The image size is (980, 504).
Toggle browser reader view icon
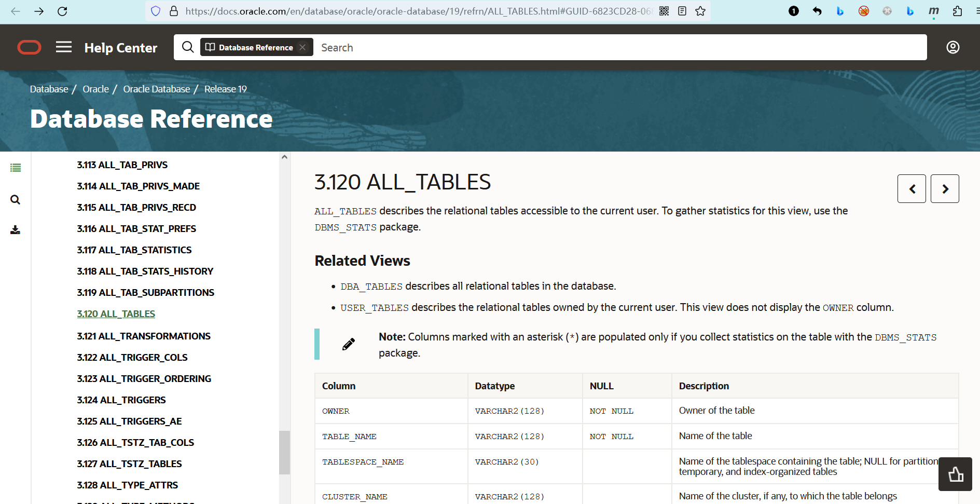tap(682, 11)
